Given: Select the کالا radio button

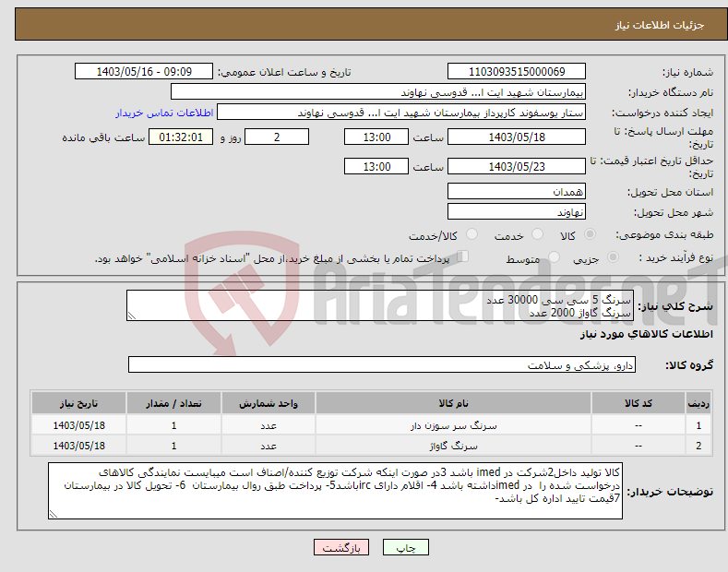Looking at the screenshot, I should click(590, 234).
